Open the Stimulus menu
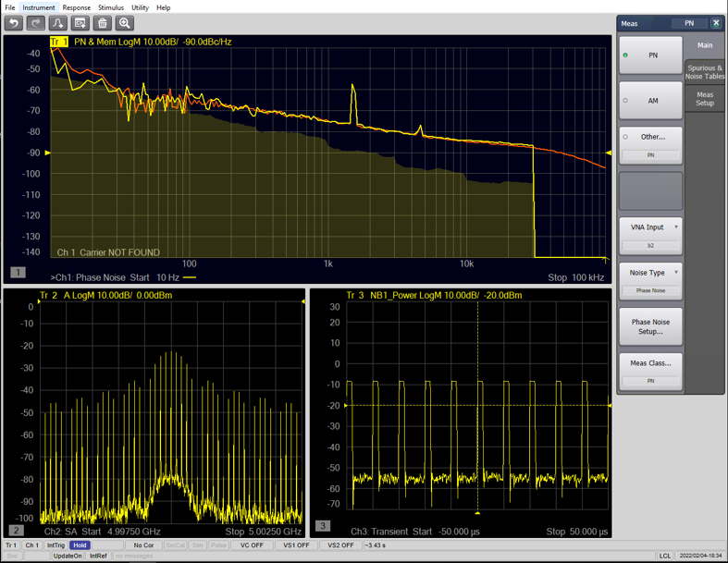Image resolution: width=728 pixels, height=563 pixels. pyautogui.click(x=111, y=7)
